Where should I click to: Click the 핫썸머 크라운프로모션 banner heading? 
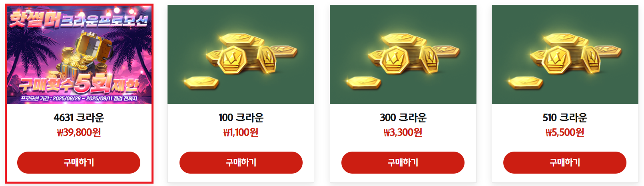[78, 19]
